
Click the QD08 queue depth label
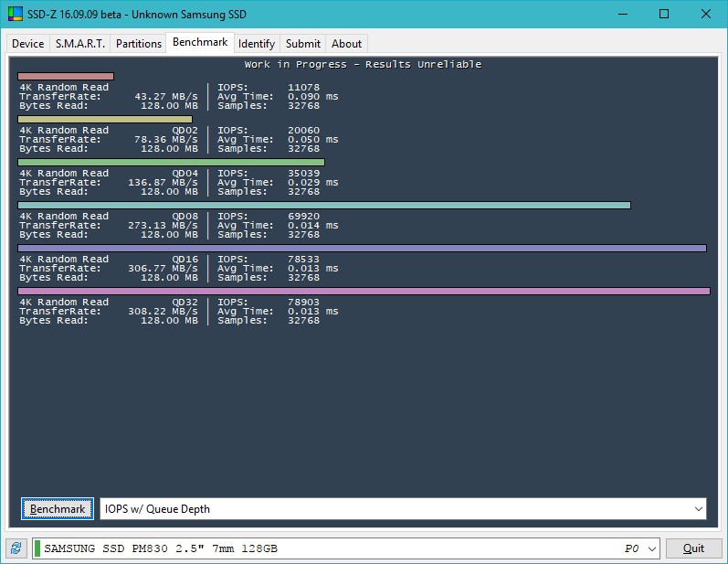[185, 217]
